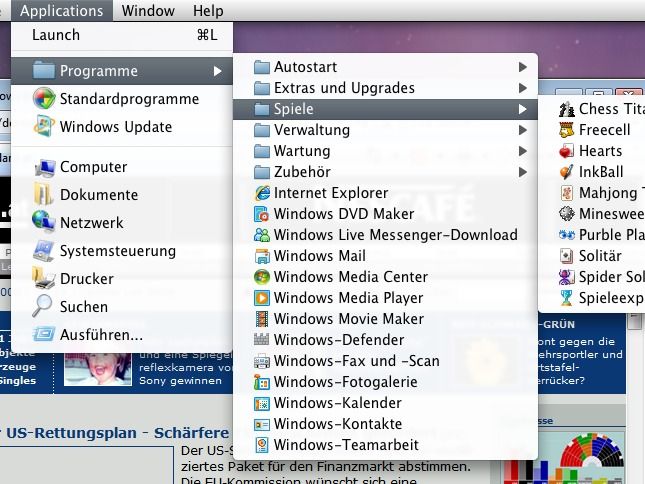645x484 pixels.
Task: Click the Systemsteuerung icon
Action: pyautogui.click(x=43, y=251)
